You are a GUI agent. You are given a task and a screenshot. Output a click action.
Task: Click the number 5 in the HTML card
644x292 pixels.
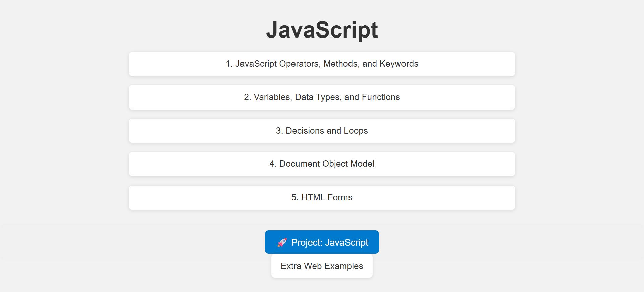click(294, 198)
